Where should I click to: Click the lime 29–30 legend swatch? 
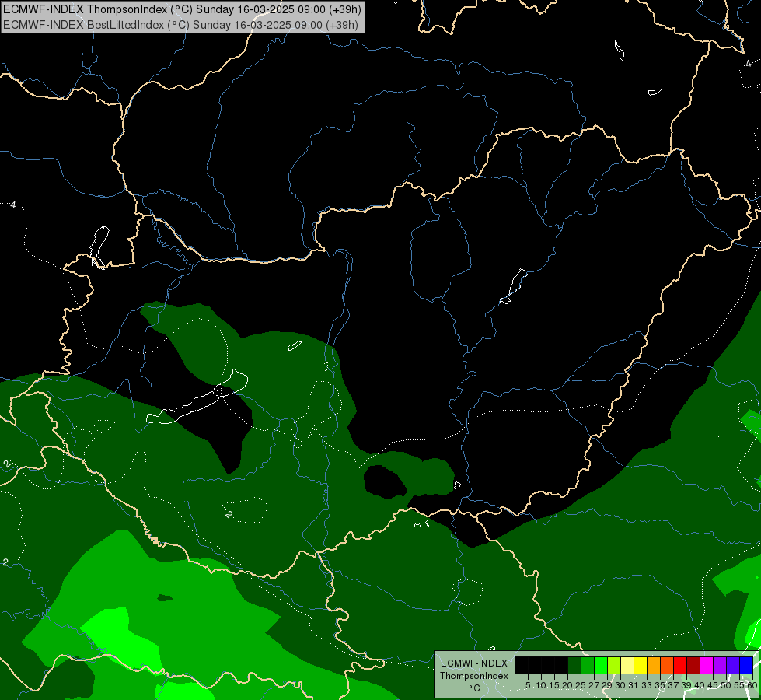tap(614, 666)
